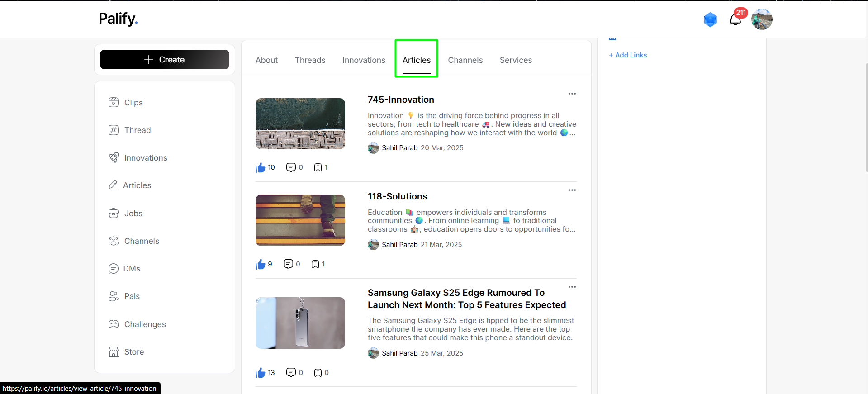
Task: Open notifications bell showing 211
Action: 735,19
